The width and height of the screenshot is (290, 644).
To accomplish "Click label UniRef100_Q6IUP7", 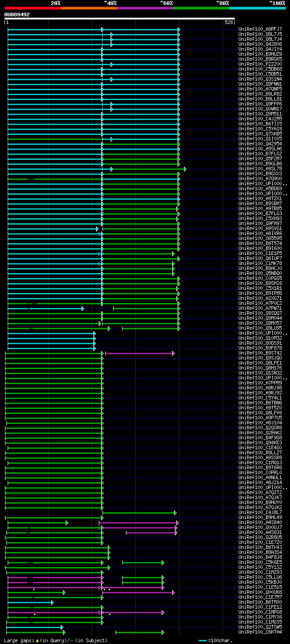I will [261, 259].
